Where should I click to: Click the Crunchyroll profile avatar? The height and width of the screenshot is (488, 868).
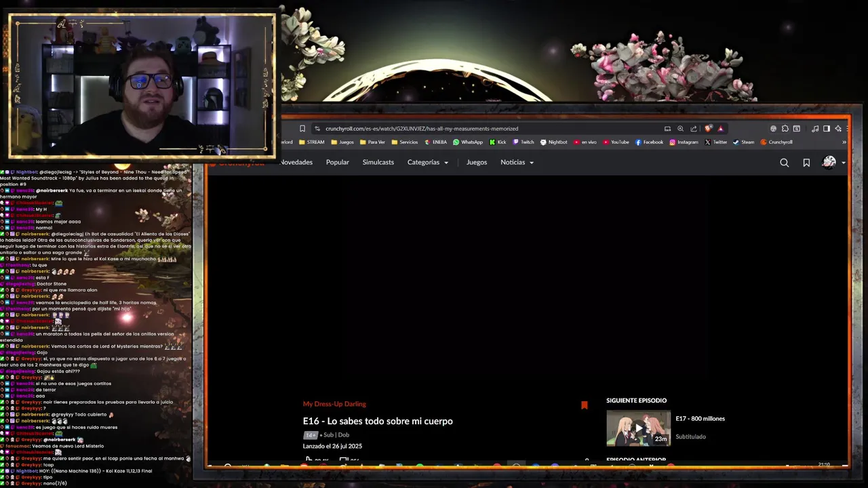(829, 162)
